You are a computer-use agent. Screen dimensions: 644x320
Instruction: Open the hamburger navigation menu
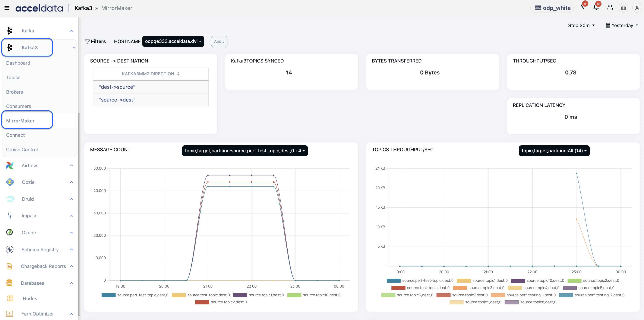click(x=7, y=8)
